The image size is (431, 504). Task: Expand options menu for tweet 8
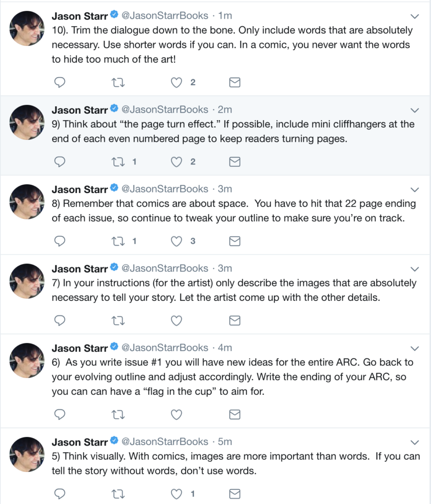click(x=415, y=189)
